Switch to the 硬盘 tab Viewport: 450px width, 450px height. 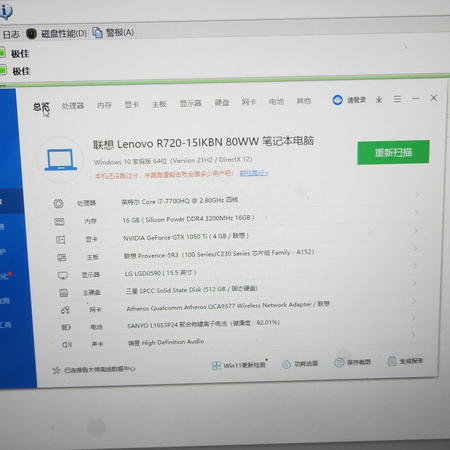point(222,103)
